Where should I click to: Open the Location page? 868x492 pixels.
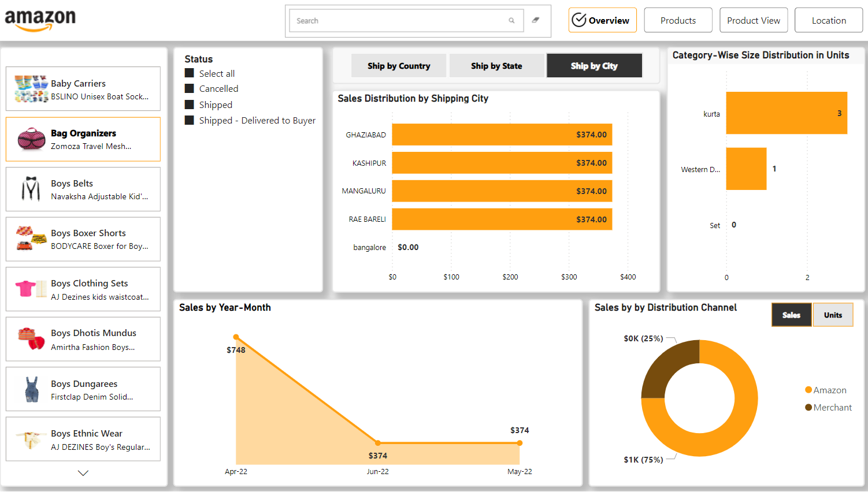click(829, 20)
